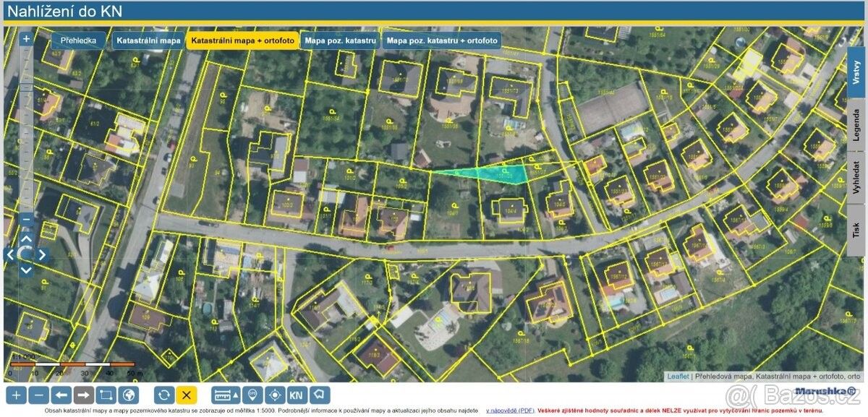Expand the Legenda side panel
868x417 pixels.
coord(856,124)
